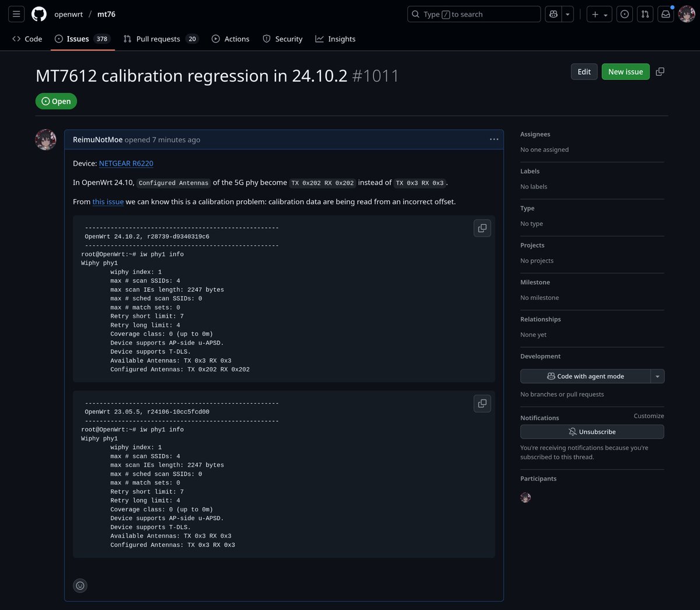This screenshot has width=700, height=610.
Task: Open the Type sidebar section
Action: (x=527, y=208)
